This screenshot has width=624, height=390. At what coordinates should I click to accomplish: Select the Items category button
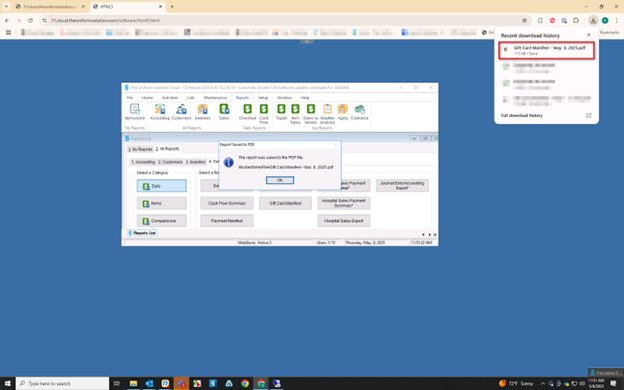[162, 203]
